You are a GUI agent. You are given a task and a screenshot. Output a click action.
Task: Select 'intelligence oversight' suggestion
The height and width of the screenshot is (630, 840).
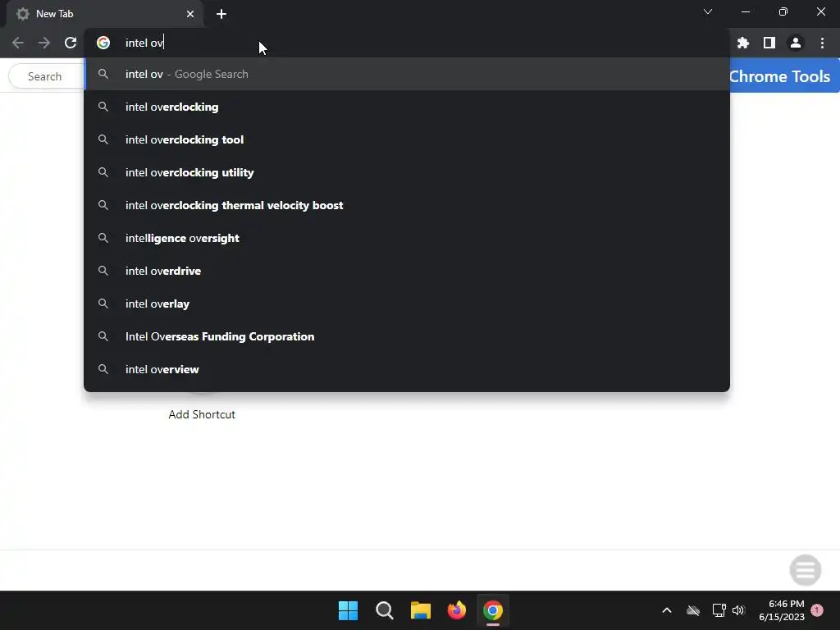click(407, 238)
